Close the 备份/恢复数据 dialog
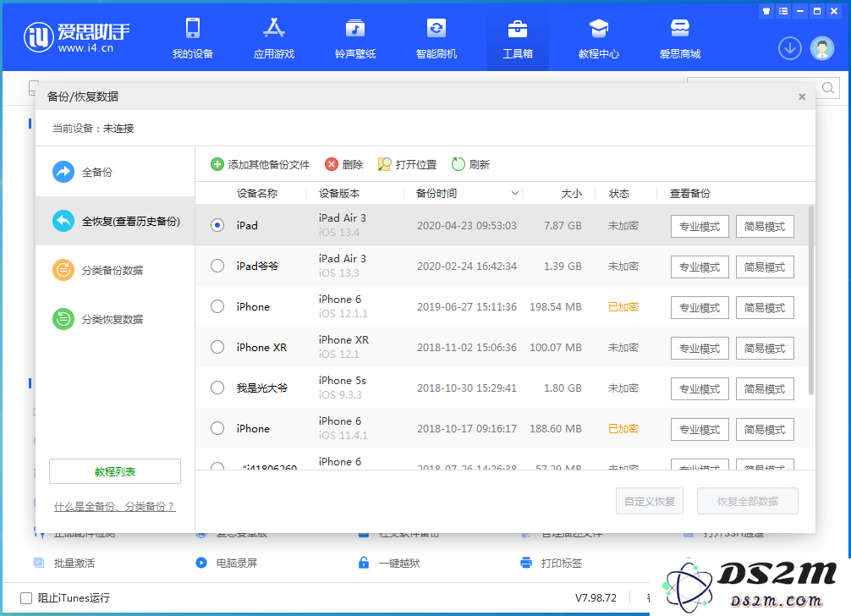851x616 pixels. pyautogui.click(x=802, y=96)
